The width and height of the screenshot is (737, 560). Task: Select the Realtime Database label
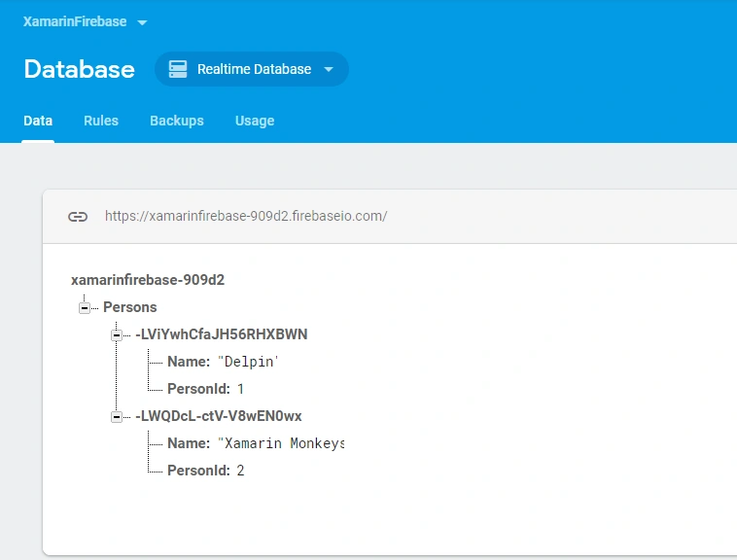[255, 69]
